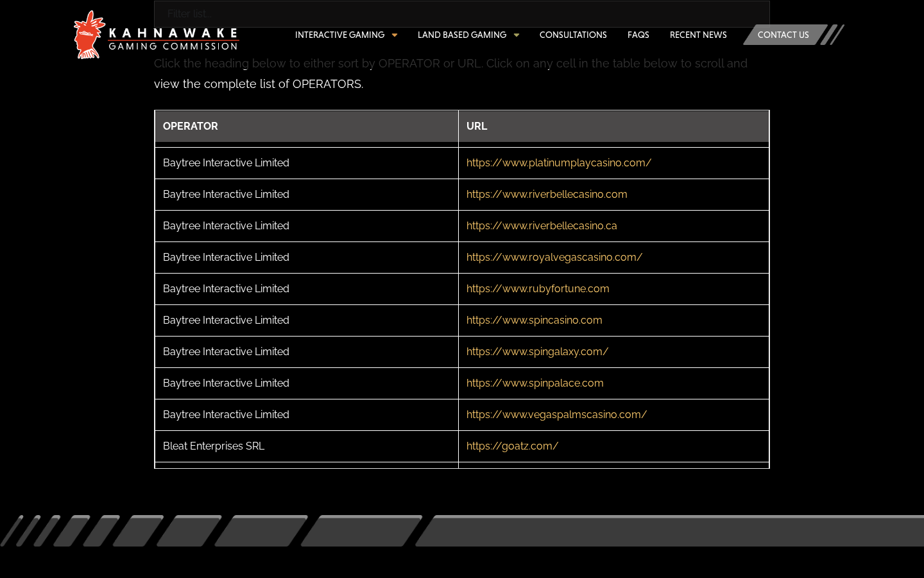Viewport: 924px width, 578px height.
Task: Select Baytree Interactive Limited cell beside spingalaxy
Action: coord(307,352)
